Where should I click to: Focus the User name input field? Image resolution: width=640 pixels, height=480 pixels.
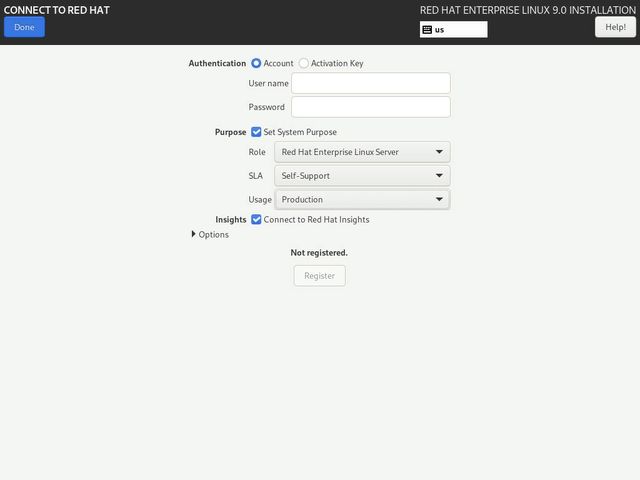(x=371, y=83)
